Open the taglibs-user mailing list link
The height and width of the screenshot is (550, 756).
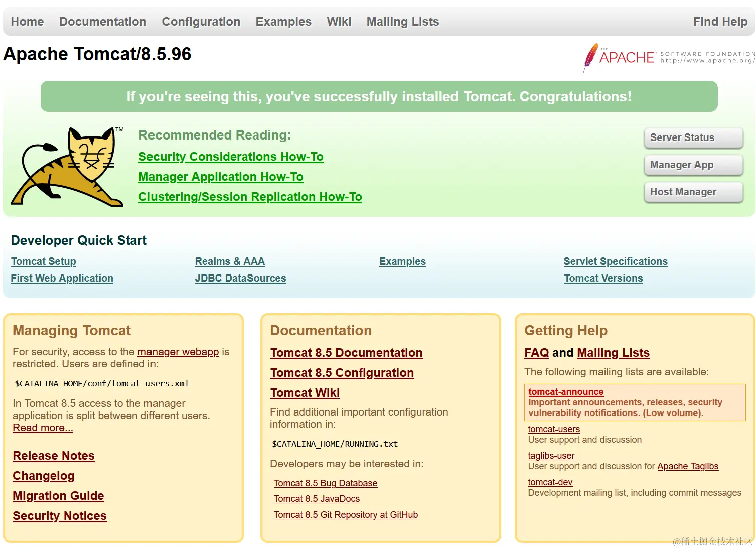tap(551, 456)
